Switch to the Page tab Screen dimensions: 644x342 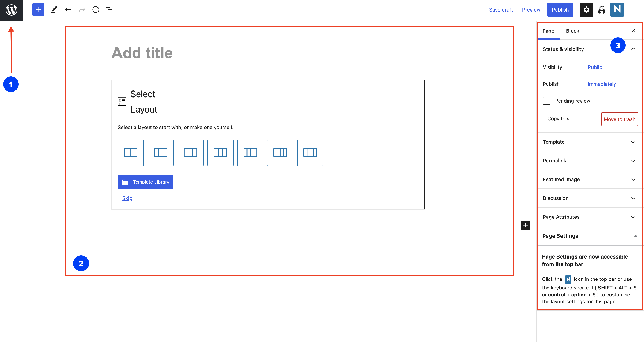tap(548, 31)
